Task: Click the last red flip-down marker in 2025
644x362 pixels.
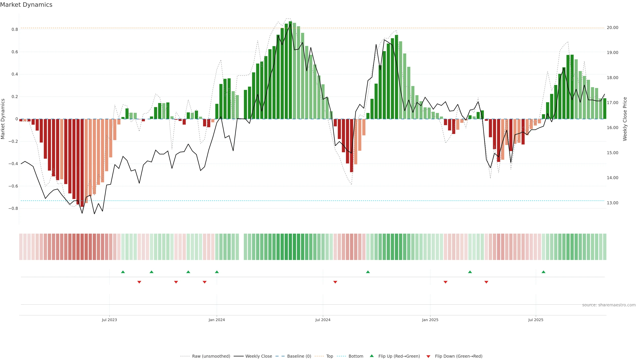Action: [486, 282]
